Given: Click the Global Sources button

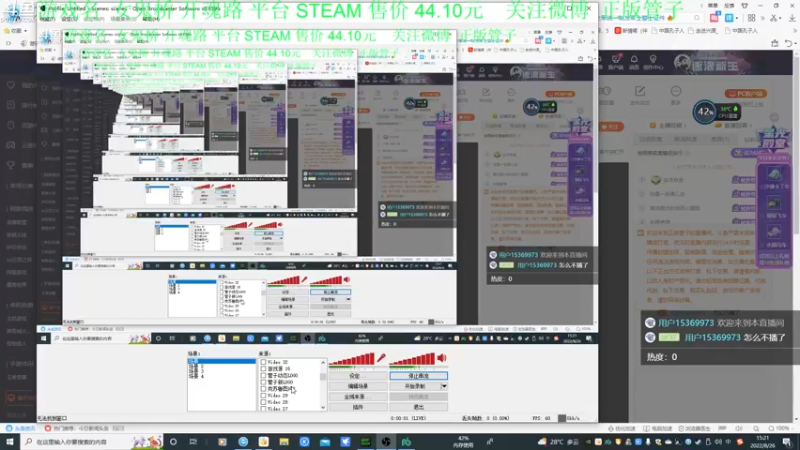Looking at the screenshot, I should (x=358, y=396).
